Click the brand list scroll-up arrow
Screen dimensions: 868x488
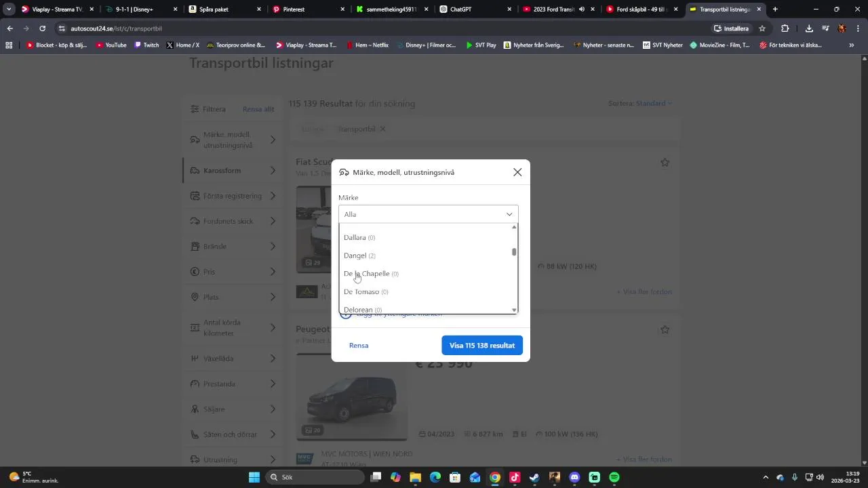click(x=514, y=227)
